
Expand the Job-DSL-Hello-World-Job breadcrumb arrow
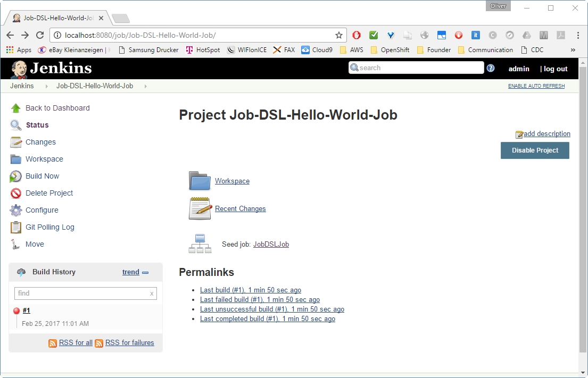pyautogui.click(x=146, y=86)
